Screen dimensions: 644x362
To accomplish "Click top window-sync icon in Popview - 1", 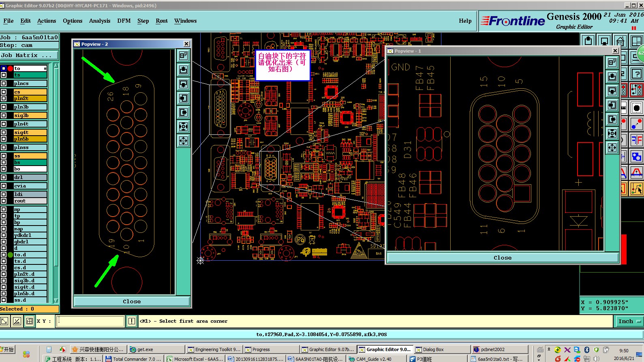I will (x=612, y=62).
